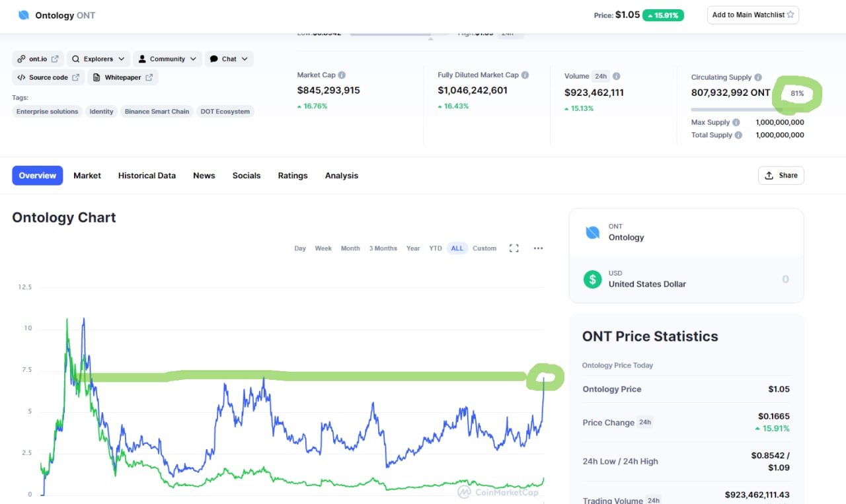This screenshot has width=846, height=504.
Task: Open the Whitepaper link
Action: click(122, 77)
